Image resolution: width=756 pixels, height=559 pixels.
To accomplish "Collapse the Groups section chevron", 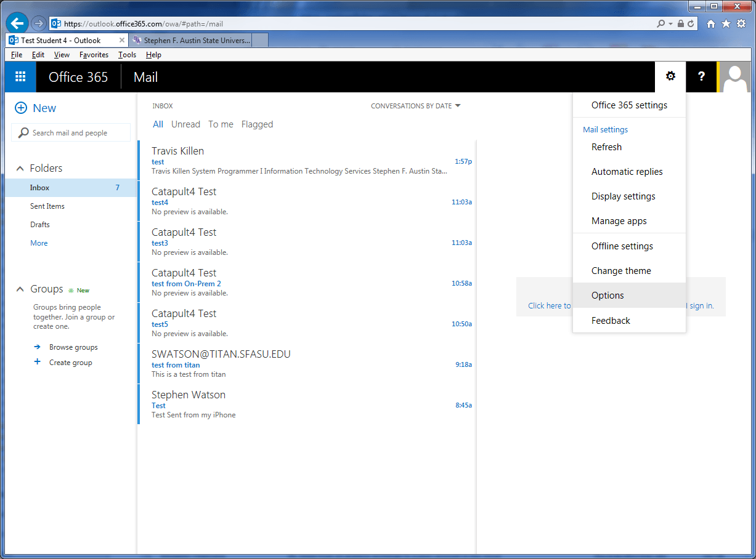I will (20, 289).
